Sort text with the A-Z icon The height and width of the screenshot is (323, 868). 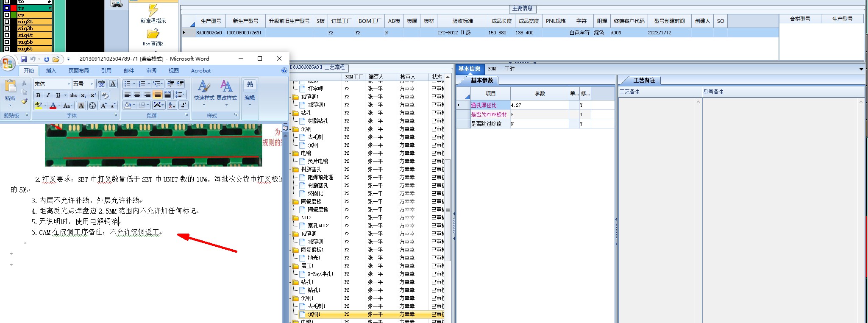pyautogui.click(x=172, y=105)
